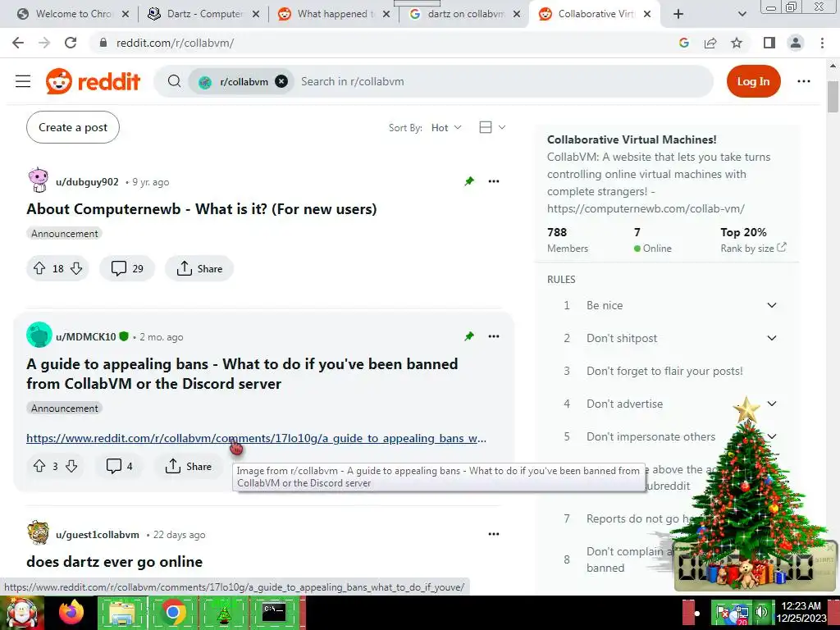
Task: Open the u/MDMCK10 profile link
Action: point(85,337)
